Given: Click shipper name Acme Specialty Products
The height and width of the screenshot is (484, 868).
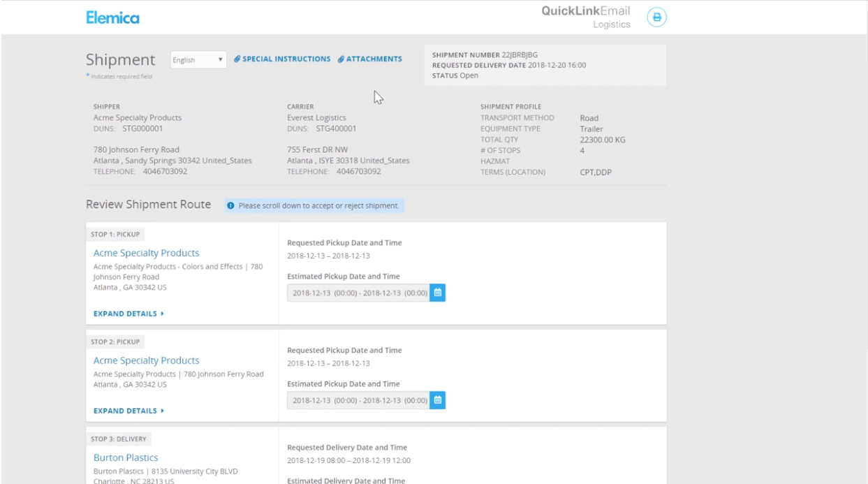Looking at the screenshot, I should (x=138, y=117).
